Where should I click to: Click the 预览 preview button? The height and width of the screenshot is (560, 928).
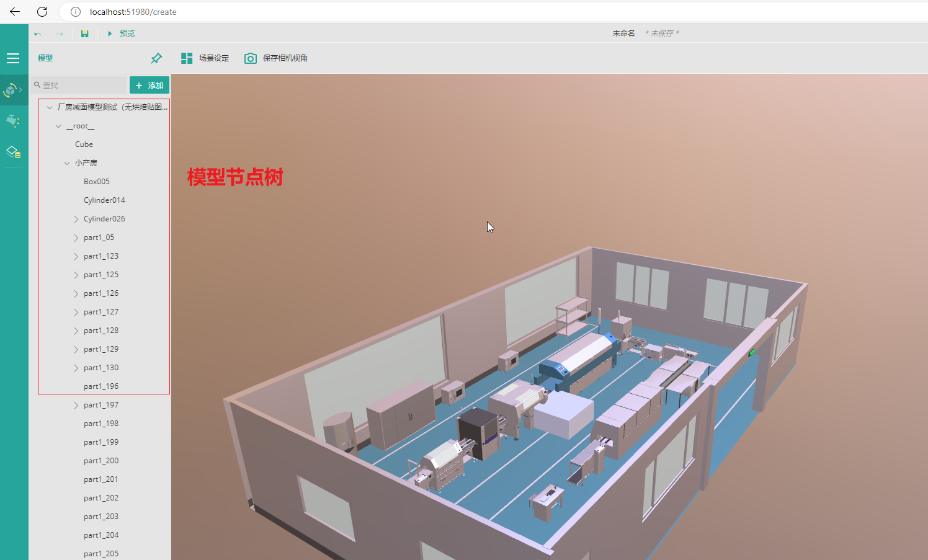[122, 33]
